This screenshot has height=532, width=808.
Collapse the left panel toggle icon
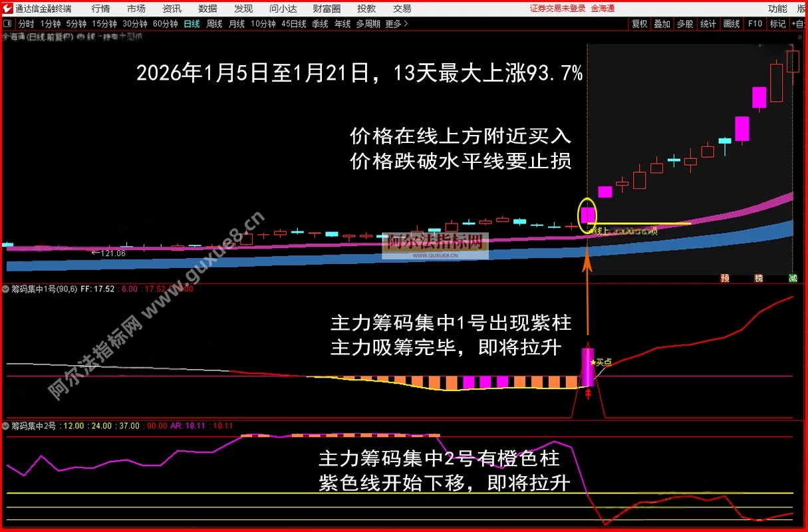pos(7,23)
